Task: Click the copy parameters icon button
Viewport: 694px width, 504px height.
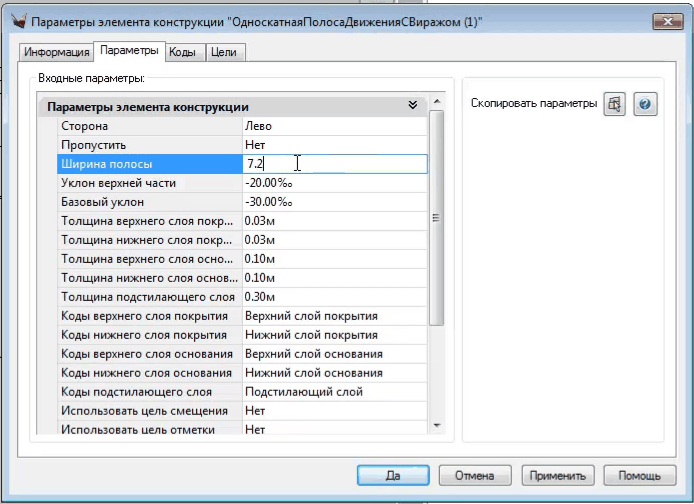Action: tap(614, 104)
